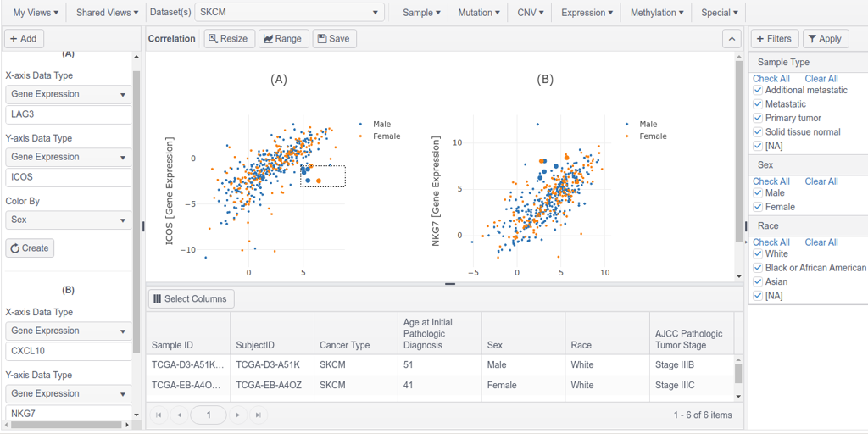
Task: Open the CNV menu
Action: [531, 12]
